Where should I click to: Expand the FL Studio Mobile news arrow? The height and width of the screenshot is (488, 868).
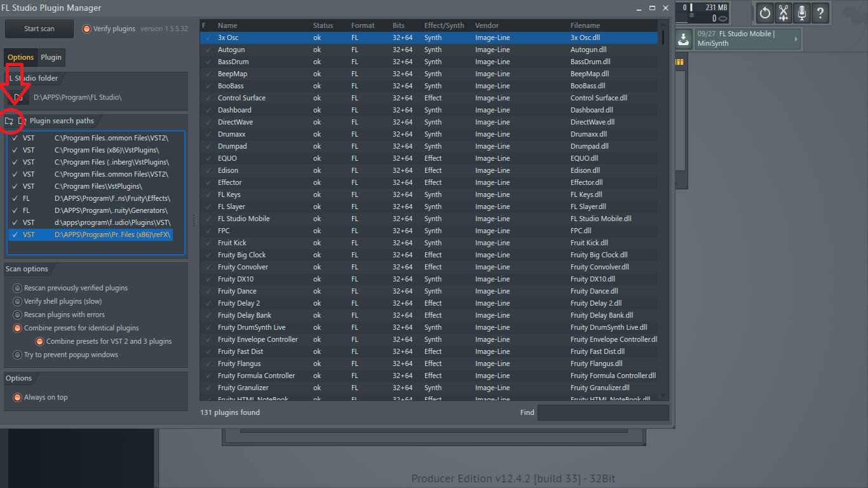(x=796, y=39)
